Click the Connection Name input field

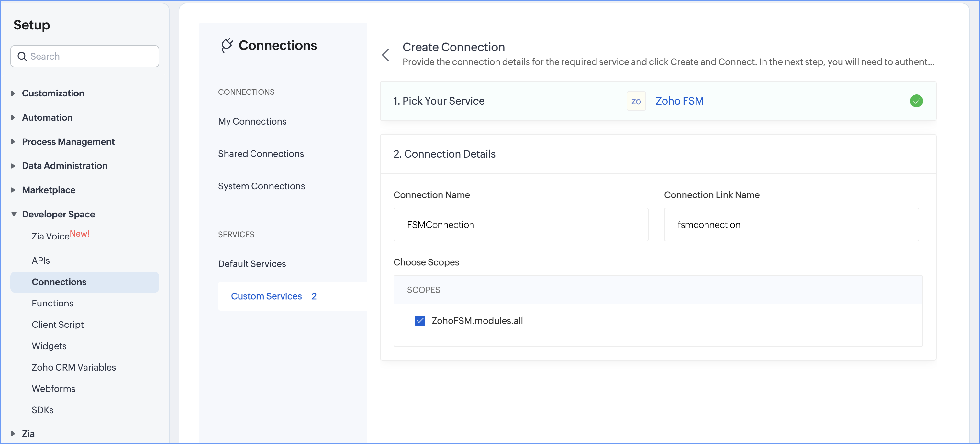520,225
